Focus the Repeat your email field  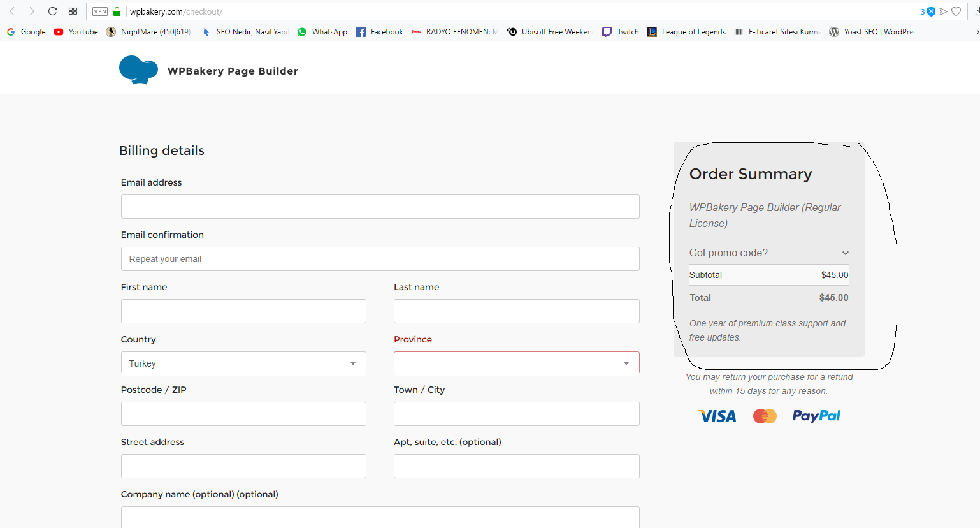coord(380,259)
